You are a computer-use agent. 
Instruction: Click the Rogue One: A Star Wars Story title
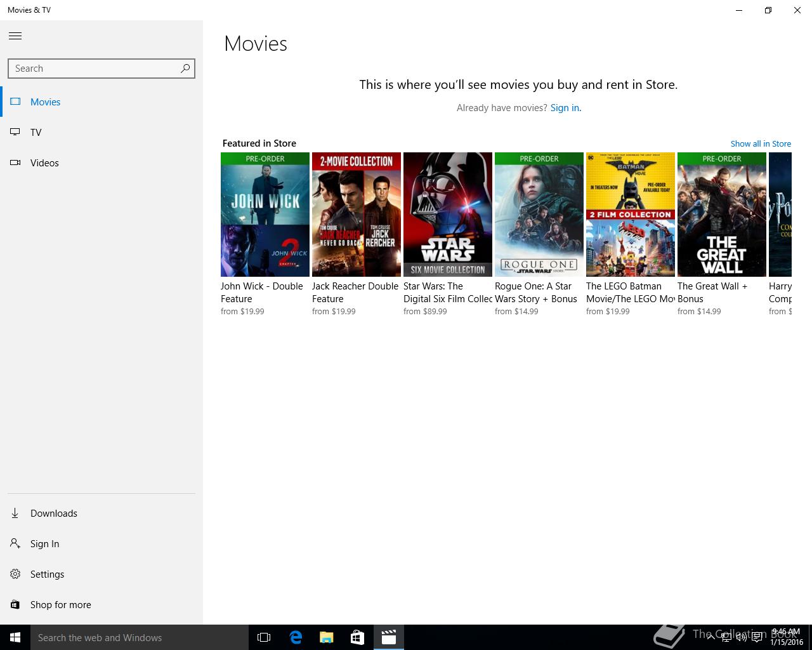click(x=536, y=293)
